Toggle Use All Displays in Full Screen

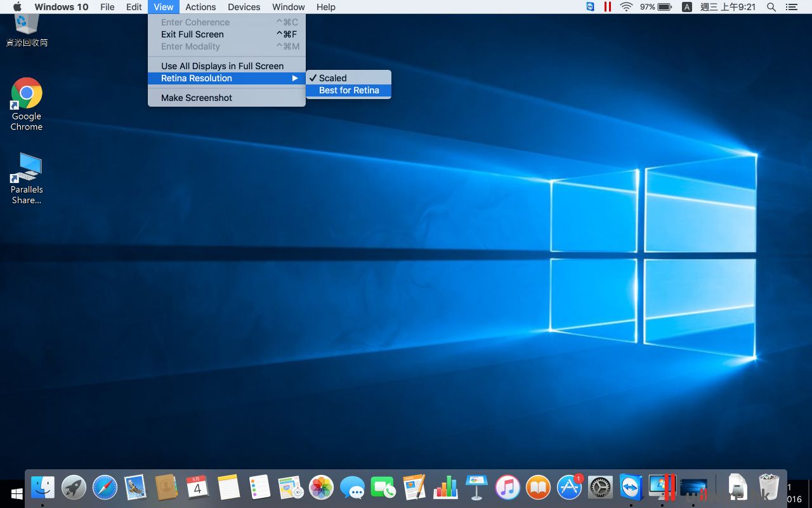pyautogui.click(x=222, y=66)
